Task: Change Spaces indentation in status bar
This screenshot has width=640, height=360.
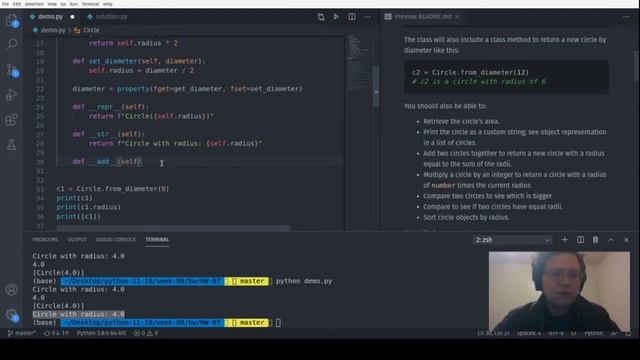Action: pos(529,333)
